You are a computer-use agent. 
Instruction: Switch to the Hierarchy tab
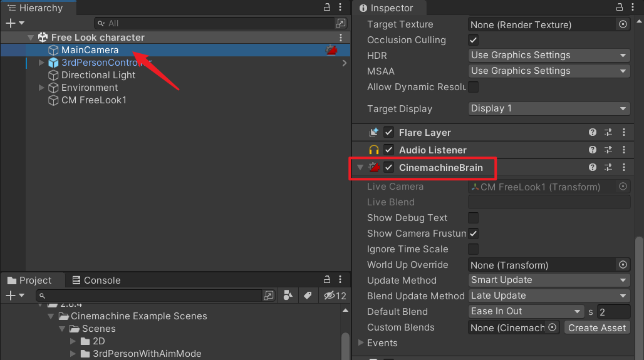coord(35,8)
